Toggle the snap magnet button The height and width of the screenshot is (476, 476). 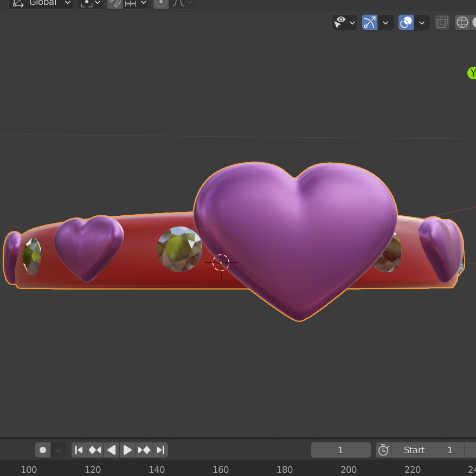point(115,4)
